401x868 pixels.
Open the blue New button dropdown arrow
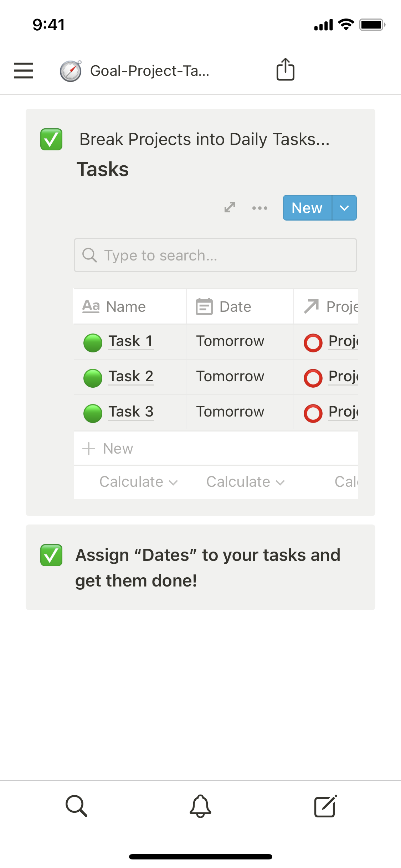coord(344,208)
